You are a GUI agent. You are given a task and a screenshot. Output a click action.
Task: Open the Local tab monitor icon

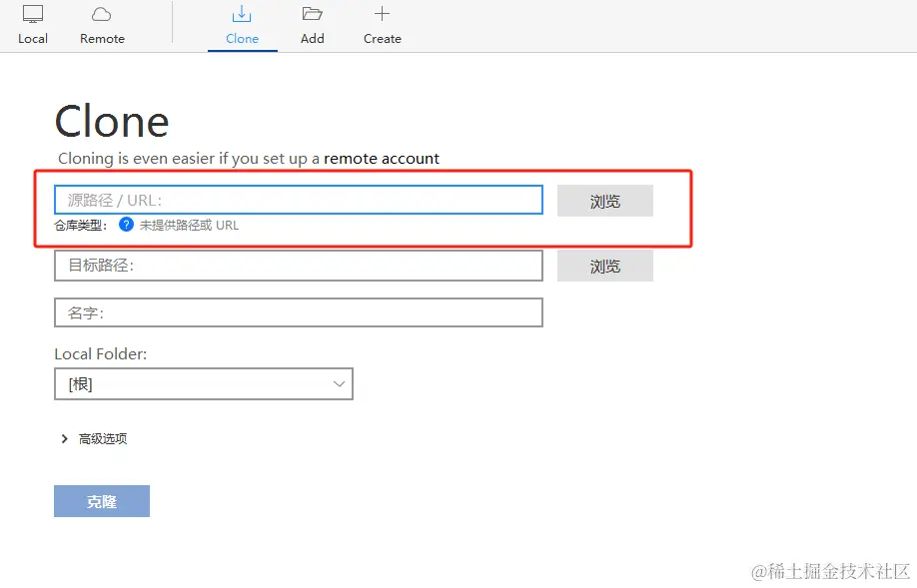33,14
